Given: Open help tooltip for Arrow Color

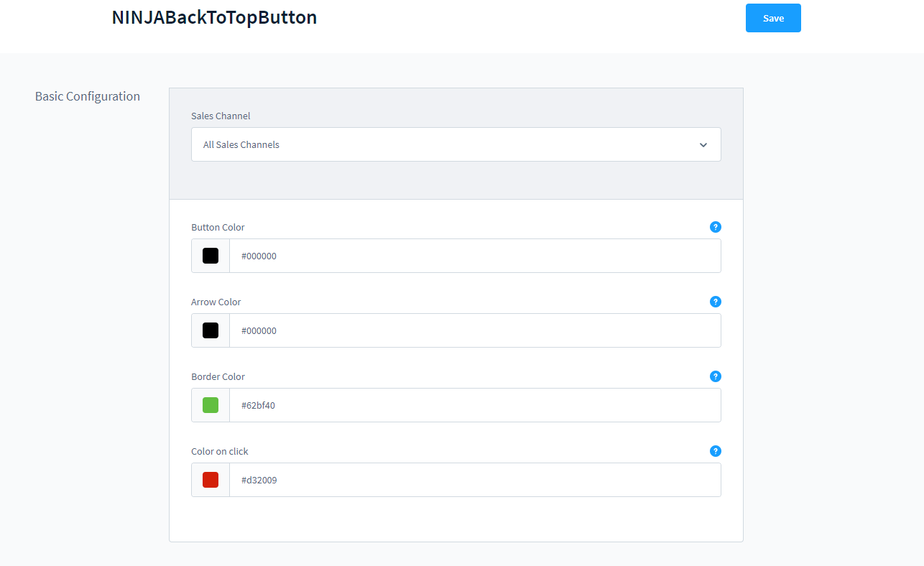Looking at the screenshot, I should coord(715,302).
